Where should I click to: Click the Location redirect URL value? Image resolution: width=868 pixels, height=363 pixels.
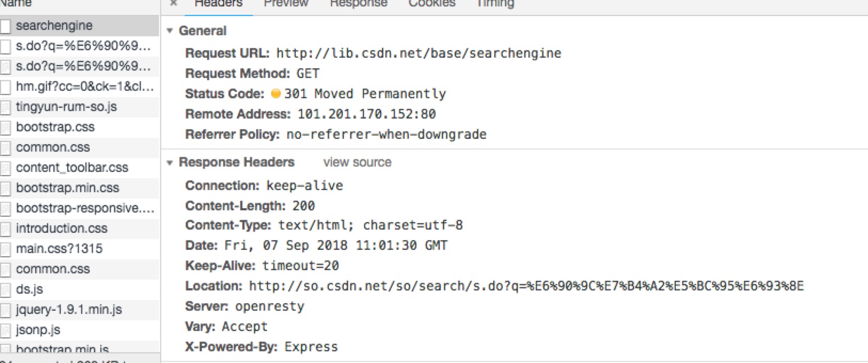pyautogui.click(x=526, y=286)
